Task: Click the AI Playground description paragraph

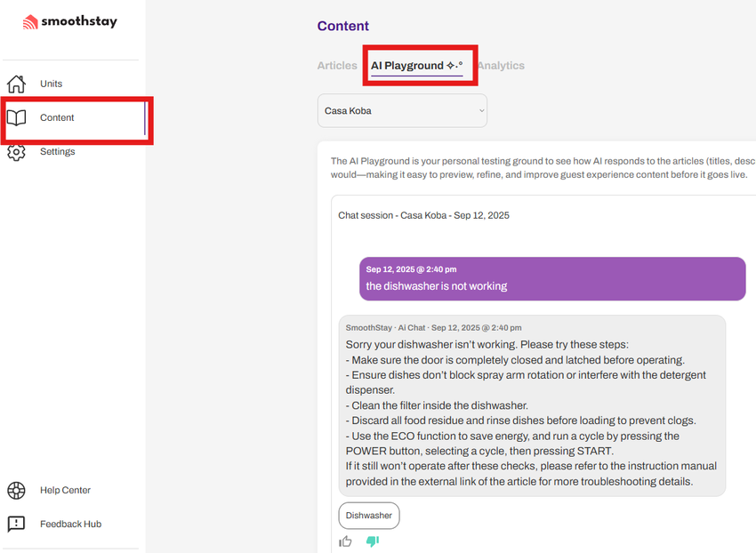Action: click(x=543, y=168)
